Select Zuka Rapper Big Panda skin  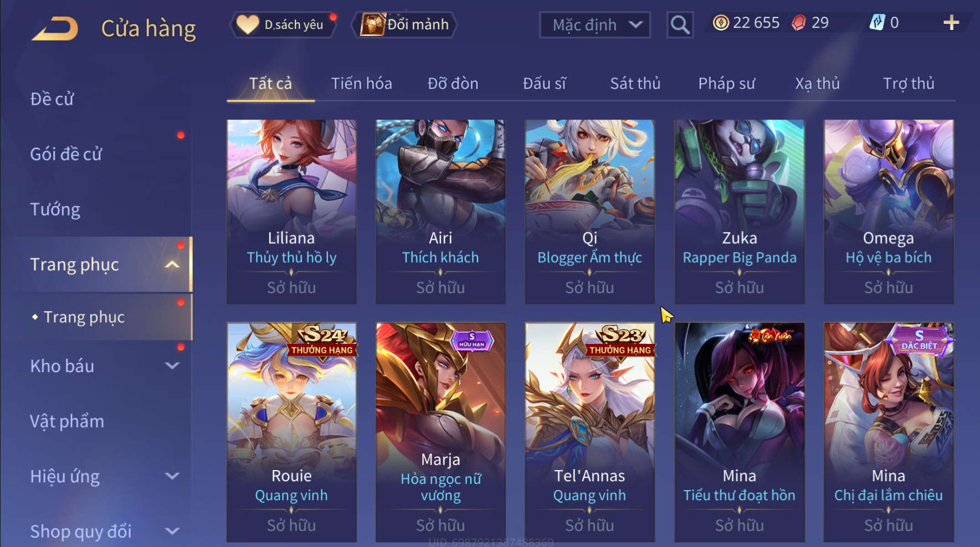[739, 211]
